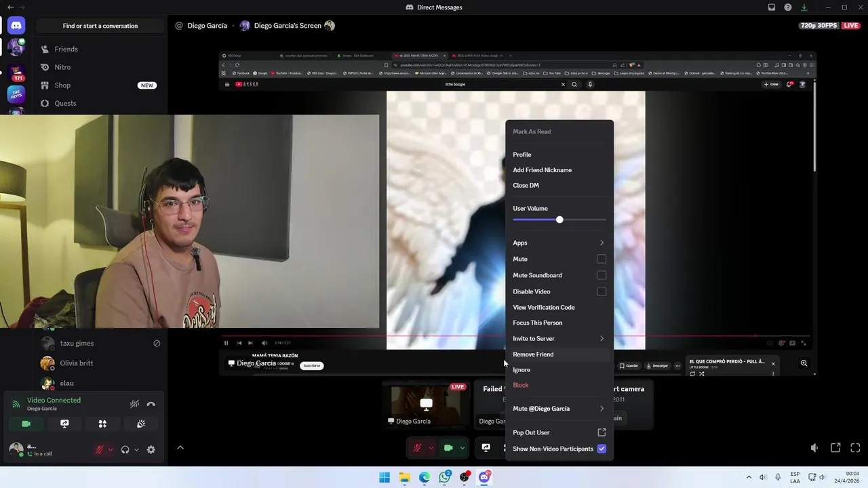Screen dimensions: 868x488
Task: Unmute microphone in call control bar
Action: tap(417, 448)
